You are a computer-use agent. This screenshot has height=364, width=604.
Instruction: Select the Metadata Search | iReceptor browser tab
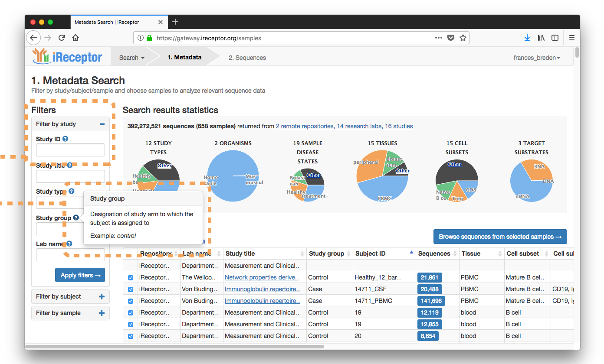point(118,22)
